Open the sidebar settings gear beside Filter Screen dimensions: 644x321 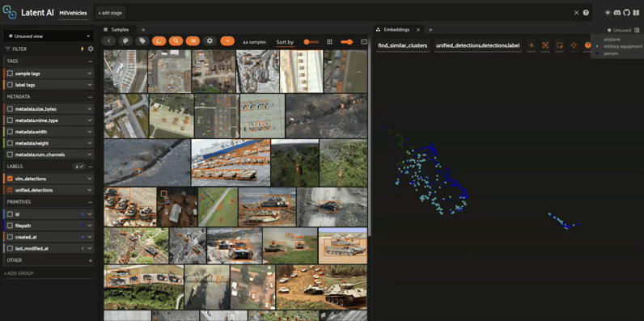coord(91,49)
